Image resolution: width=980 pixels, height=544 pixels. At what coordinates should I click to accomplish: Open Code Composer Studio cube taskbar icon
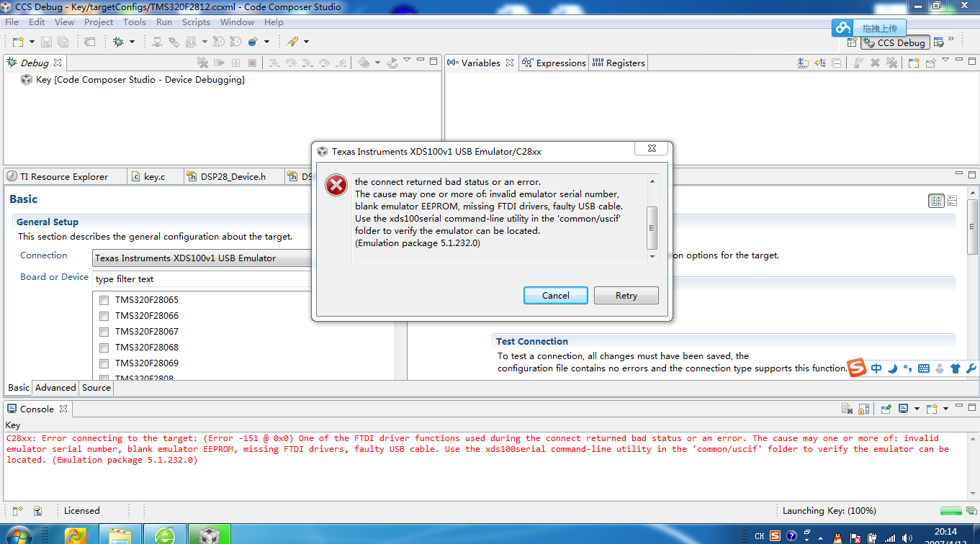point(209,535)
